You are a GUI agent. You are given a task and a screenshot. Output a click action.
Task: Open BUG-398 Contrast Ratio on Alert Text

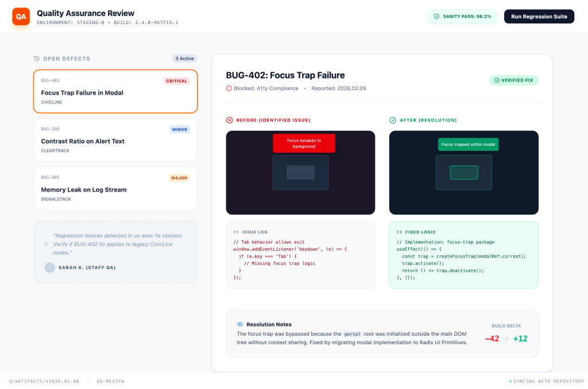click(x=115, y=140)
